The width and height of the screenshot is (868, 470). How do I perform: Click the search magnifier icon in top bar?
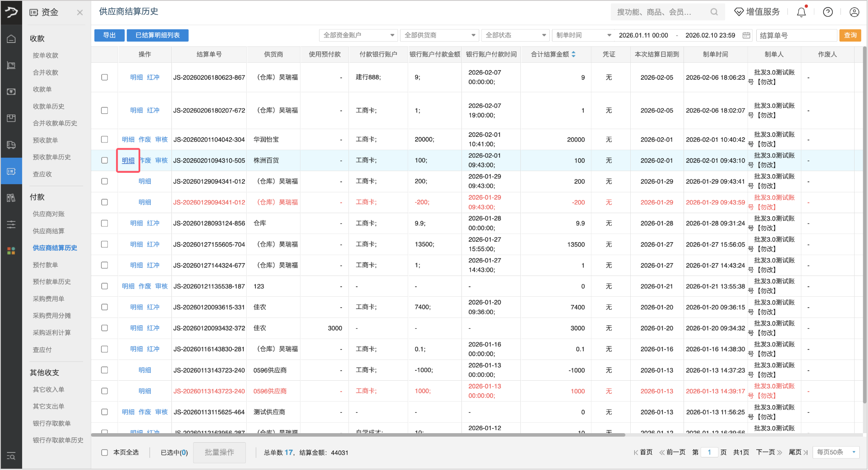714,12
